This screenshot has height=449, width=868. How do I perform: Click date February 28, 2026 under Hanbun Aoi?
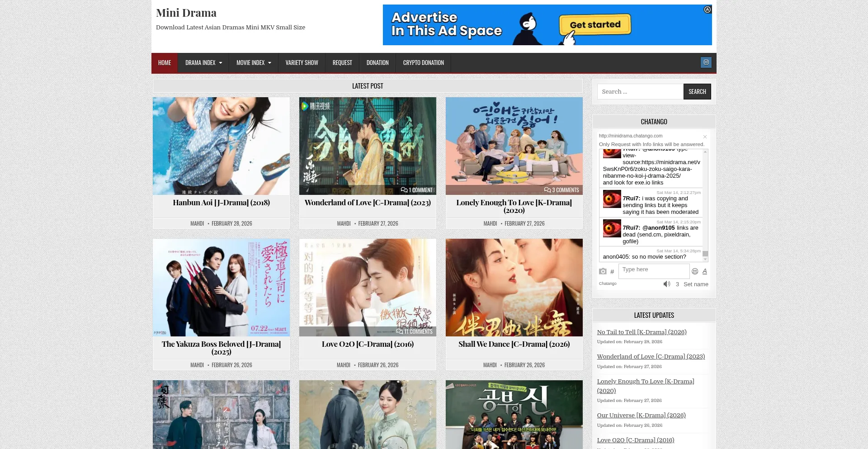point(232,223)
